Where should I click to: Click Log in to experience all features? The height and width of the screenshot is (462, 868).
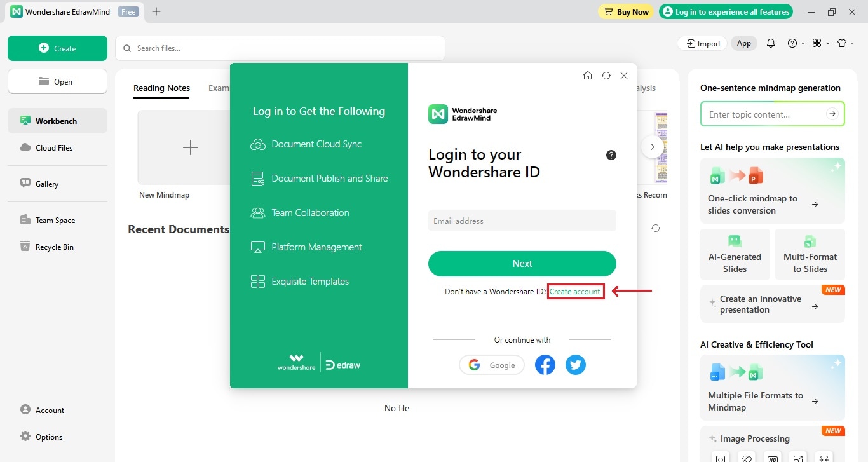726,11
